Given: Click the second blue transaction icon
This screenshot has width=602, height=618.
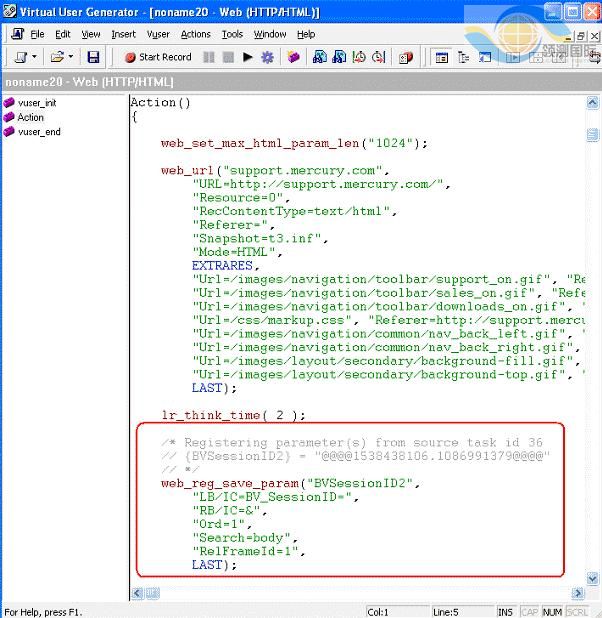Looking at the screenshot, I should tap(339, 58).
